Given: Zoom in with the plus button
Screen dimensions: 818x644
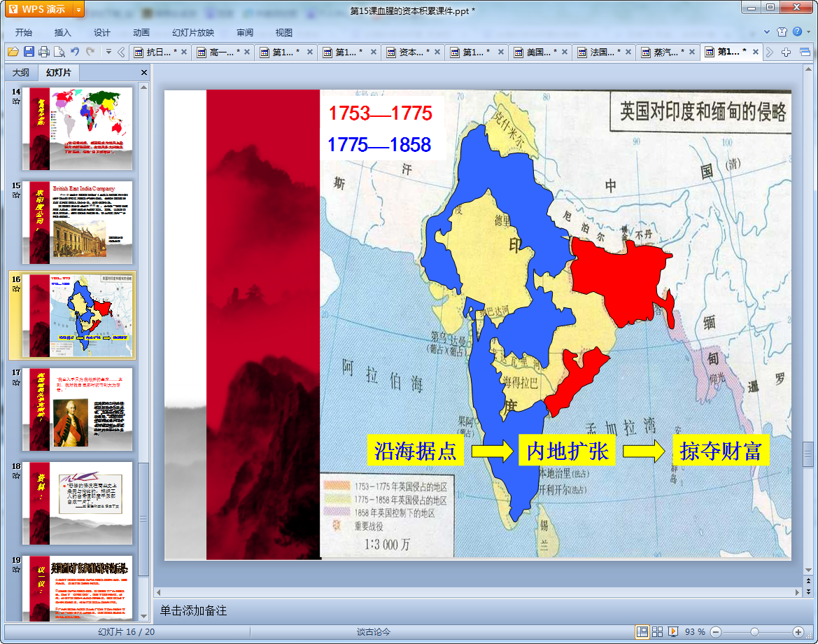Looking at the screenshot, I should point(798,632).
